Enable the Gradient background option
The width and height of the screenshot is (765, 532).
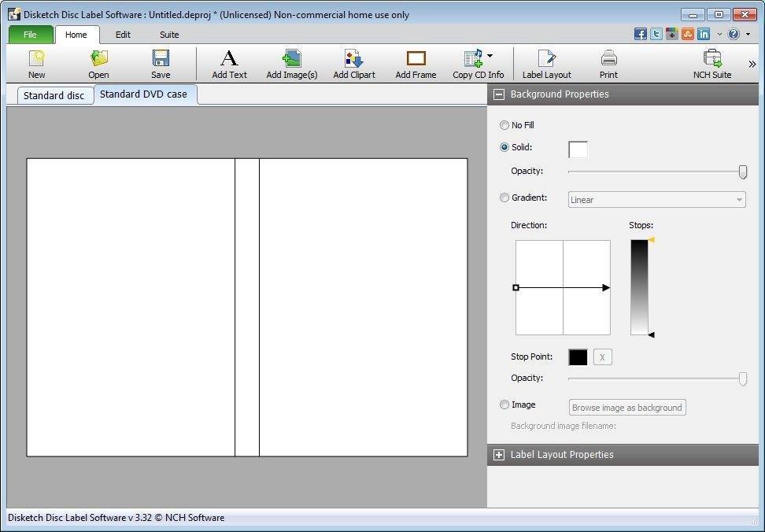[504, 198]
